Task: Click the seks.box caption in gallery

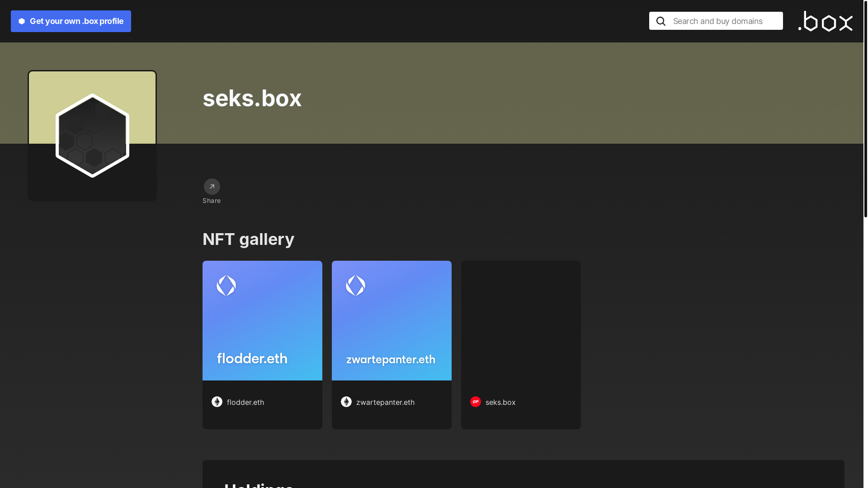Action: click(500, 402)
